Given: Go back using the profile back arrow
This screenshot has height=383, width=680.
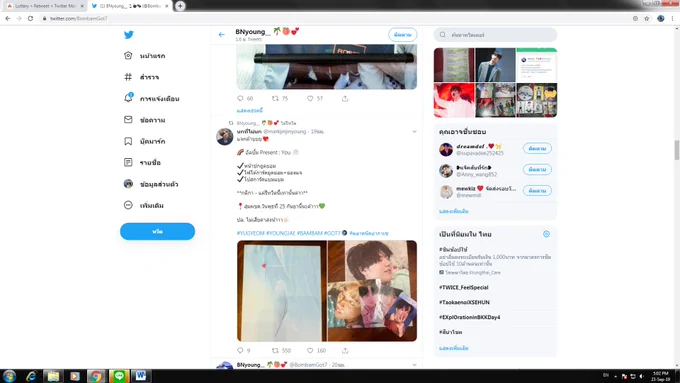Looking at the screenshot, I should 222,35.
